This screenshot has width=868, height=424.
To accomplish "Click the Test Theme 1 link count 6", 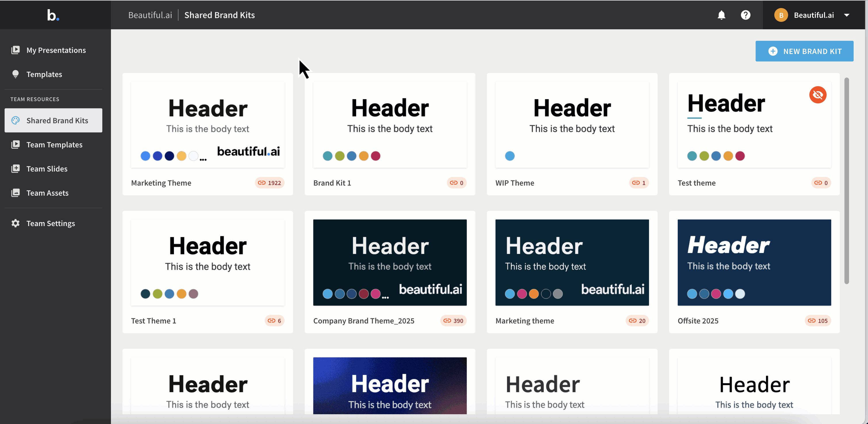I will pyautogui.click(x=274, y=321).
